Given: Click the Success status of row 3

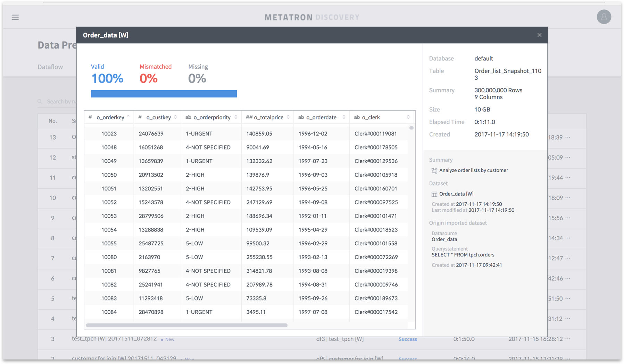Looking at the screenshot, I should [408, 339].
